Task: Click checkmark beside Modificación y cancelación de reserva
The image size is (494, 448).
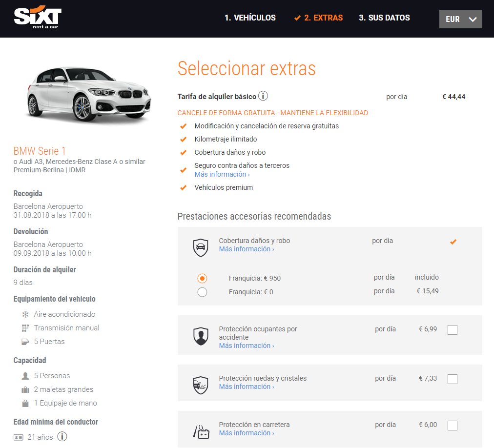Action: [x=183, y=126]
